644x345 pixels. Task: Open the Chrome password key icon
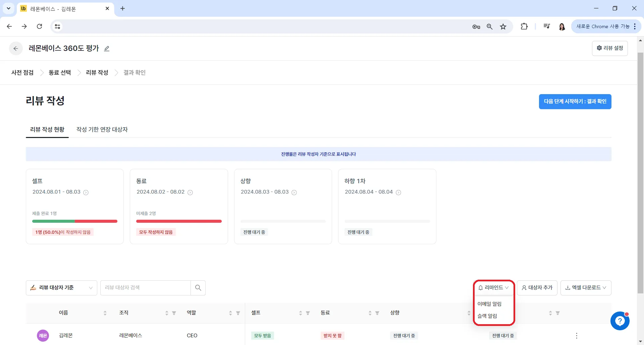coord(476,26)
